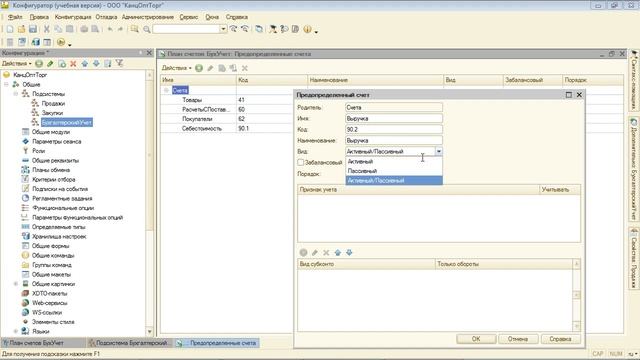Confirm the dialog with OK button

click(476, 339)
